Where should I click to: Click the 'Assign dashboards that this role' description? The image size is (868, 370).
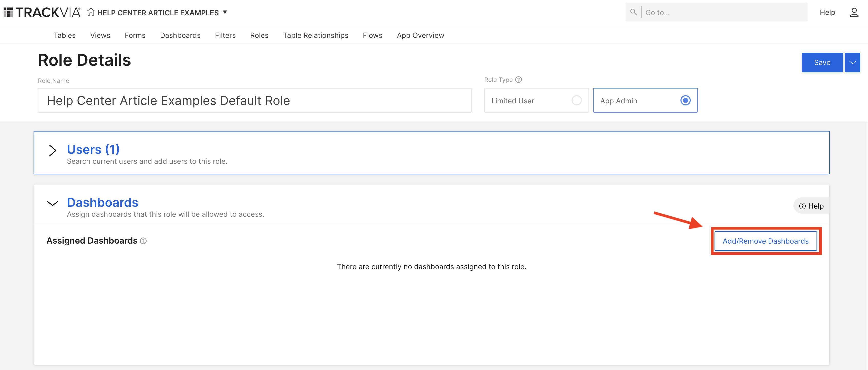(166, 214)
